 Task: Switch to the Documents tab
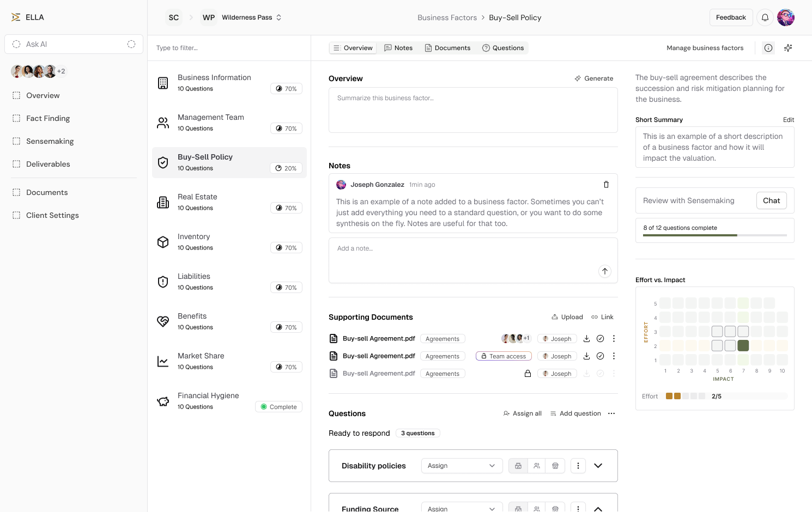tap(447, 47)
